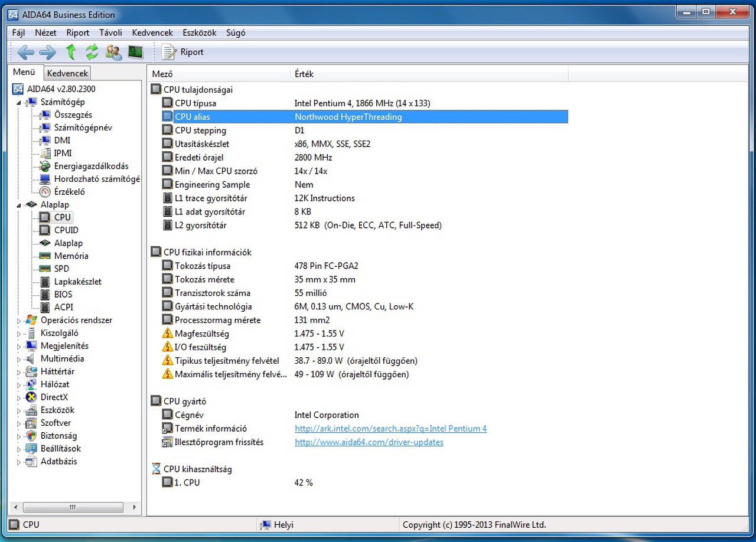
Task: Sort by the Érték column header
Action: point(429,74)
